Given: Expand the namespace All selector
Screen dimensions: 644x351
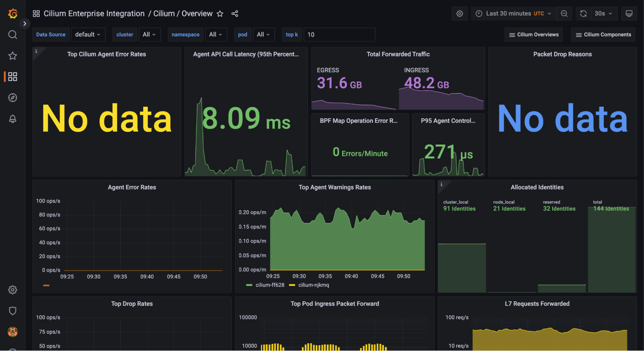Looking at the screenshot, I should (216, 35).
